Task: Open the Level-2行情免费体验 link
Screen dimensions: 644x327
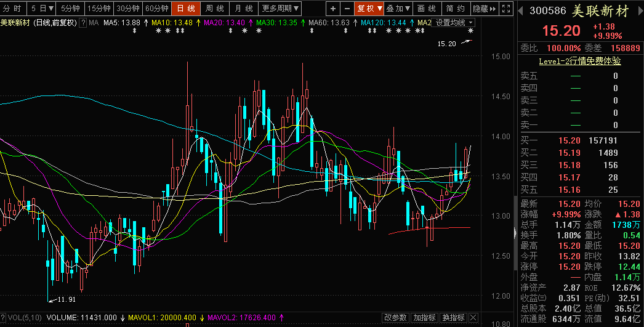Action: point(580,61)
